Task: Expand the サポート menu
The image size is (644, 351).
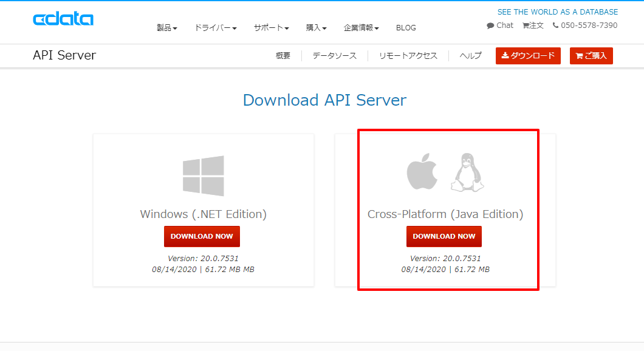Action: point(271,28)
